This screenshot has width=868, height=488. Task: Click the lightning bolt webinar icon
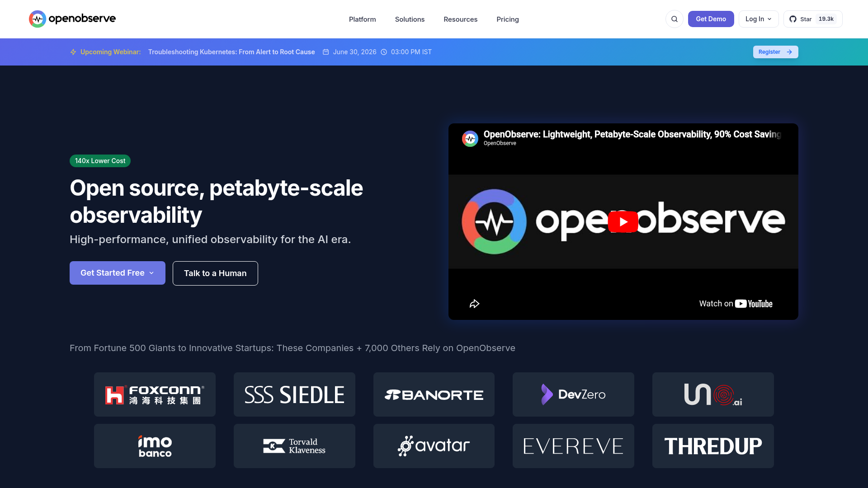pos(73,52)
